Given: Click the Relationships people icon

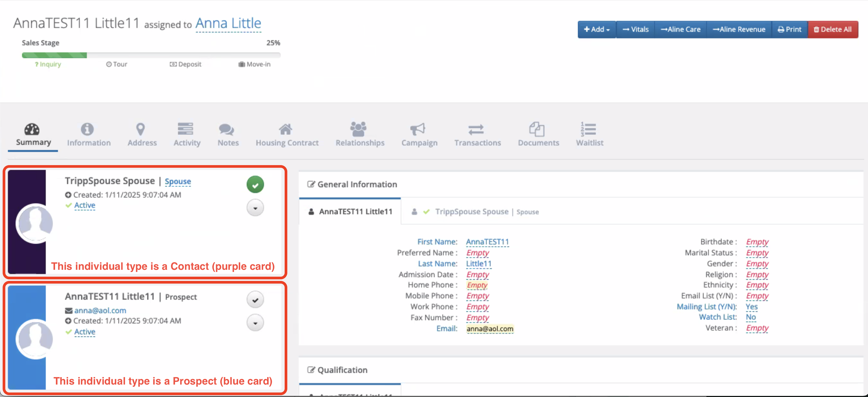Looking at the screenshot, I should pos(358,129).
